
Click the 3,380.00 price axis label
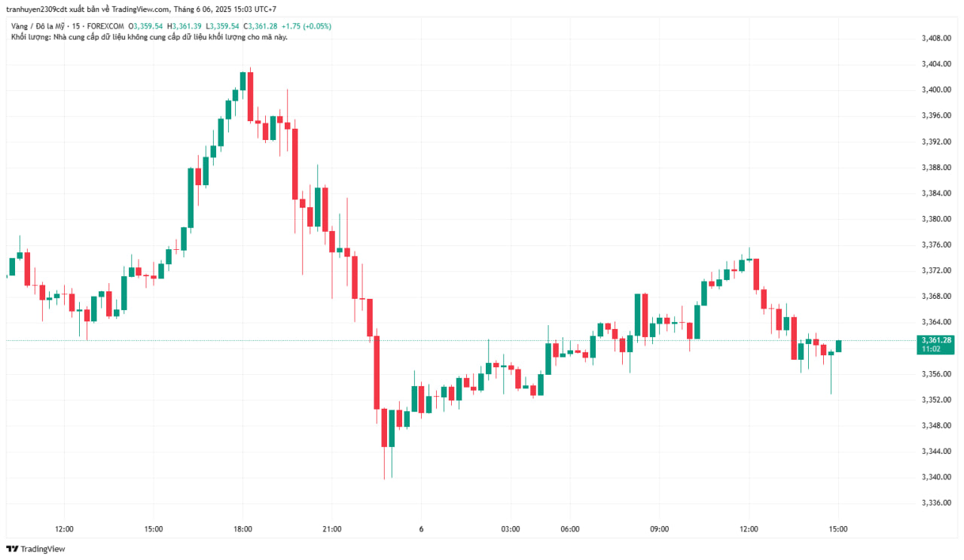936,219
